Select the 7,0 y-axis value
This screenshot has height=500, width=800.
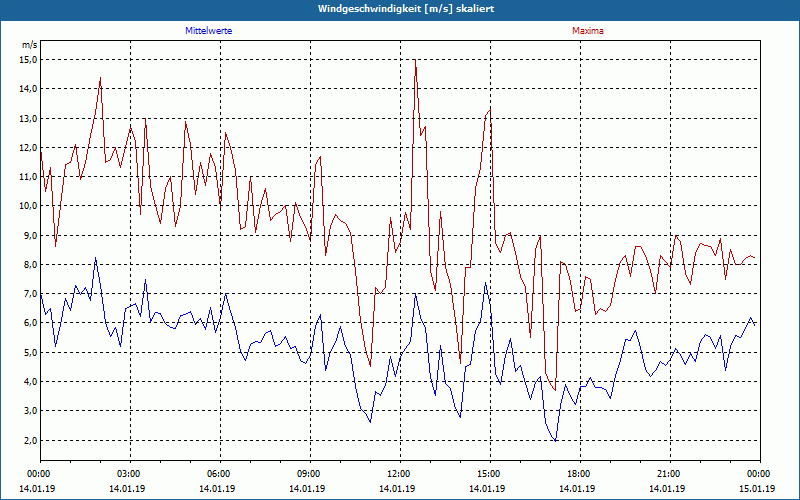click(31, 293)
